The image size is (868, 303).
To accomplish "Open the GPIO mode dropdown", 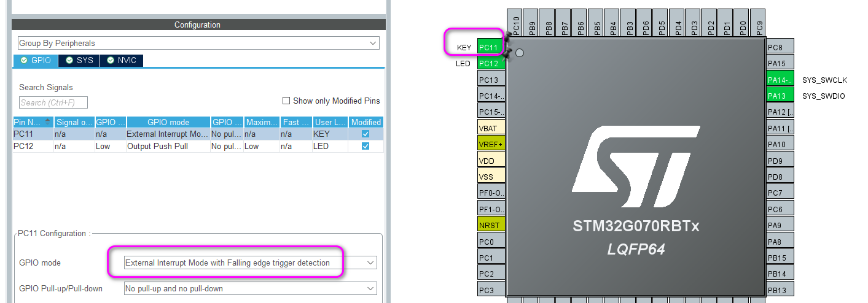I will (251, 263).
